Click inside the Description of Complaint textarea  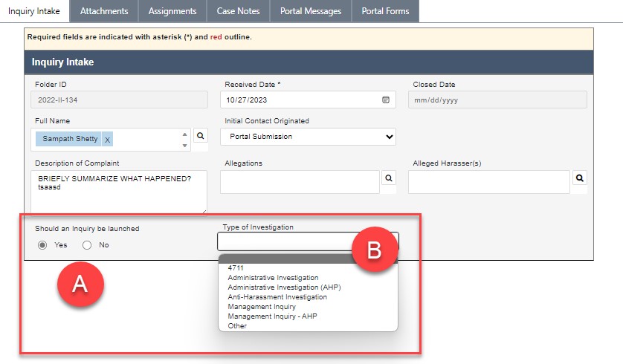click(119, 192)
